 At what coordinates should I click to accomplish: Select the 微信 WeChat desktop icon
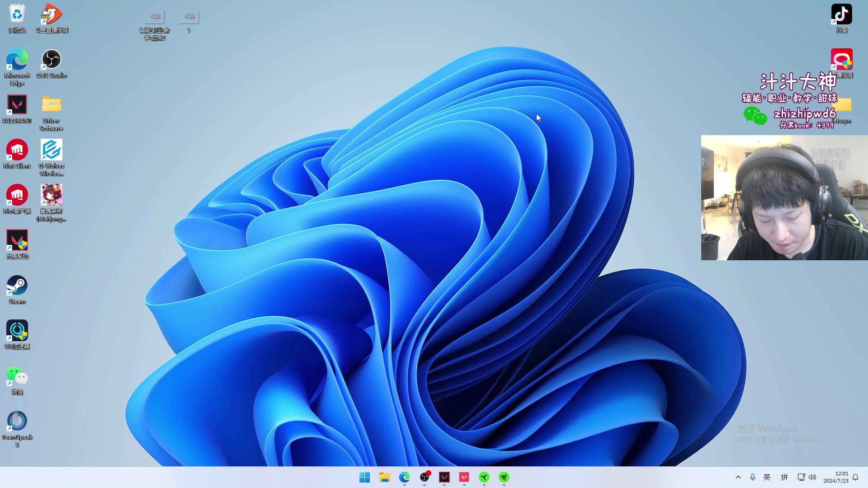[x=17, y=376]
